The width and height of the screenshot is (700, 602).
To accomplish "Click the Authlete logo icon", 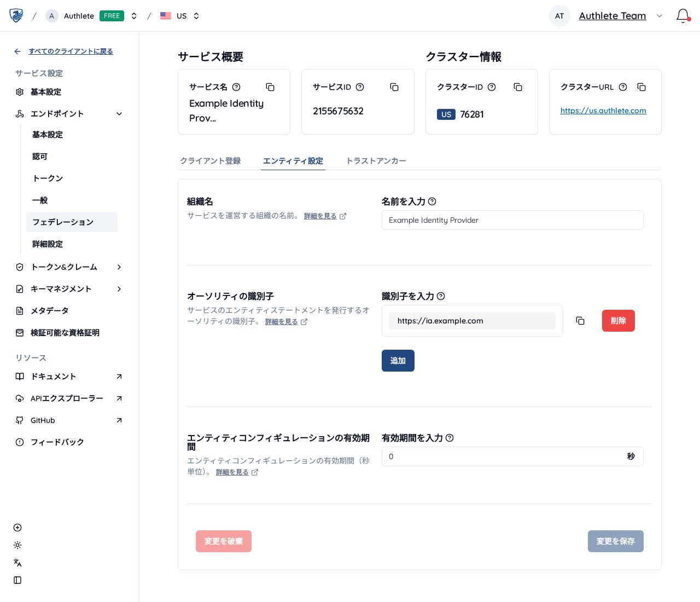I will tap(16, 15).
